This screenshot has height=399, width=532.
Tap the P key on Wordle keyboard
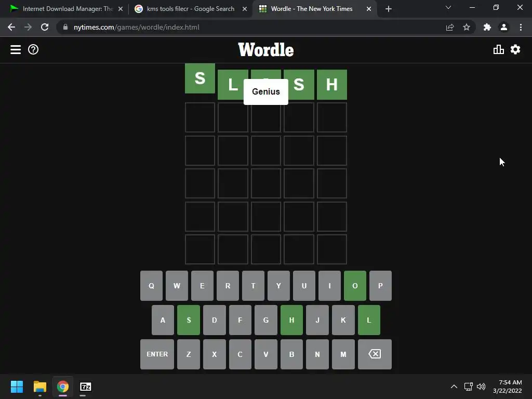(380, 286)
